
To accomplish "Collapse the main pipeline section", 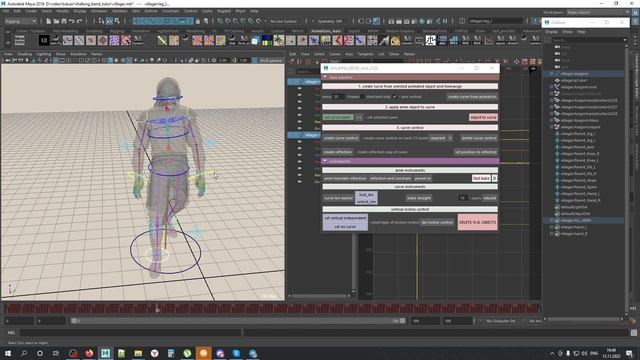I will 325,77.
